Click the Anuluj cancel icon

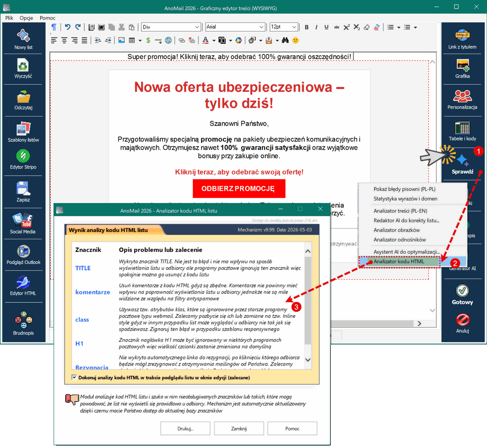[x=463, y=320]
